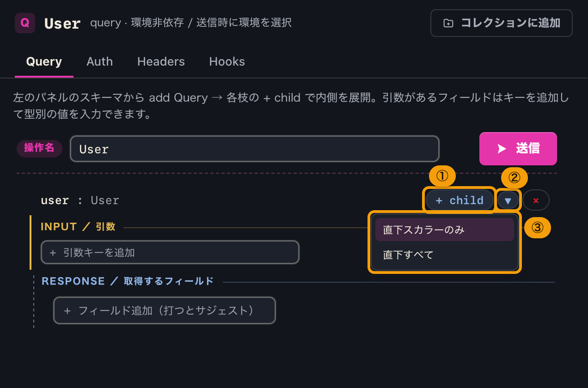Select 直下スカラーのみ from the dropdown
Screen dimensions: 588x388
[445, 230]
